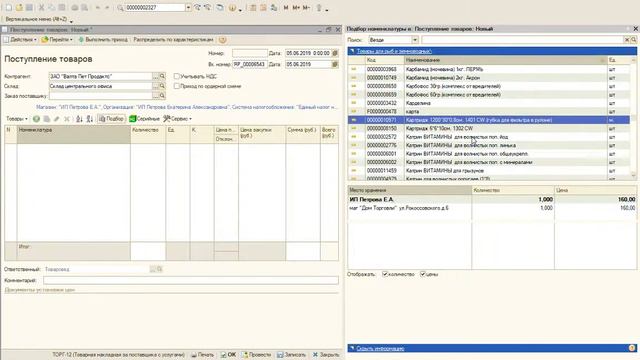The image size is (640, 360).
Task: Click the Cut scissors icon in main toolbar
Action: pos(41,7)
